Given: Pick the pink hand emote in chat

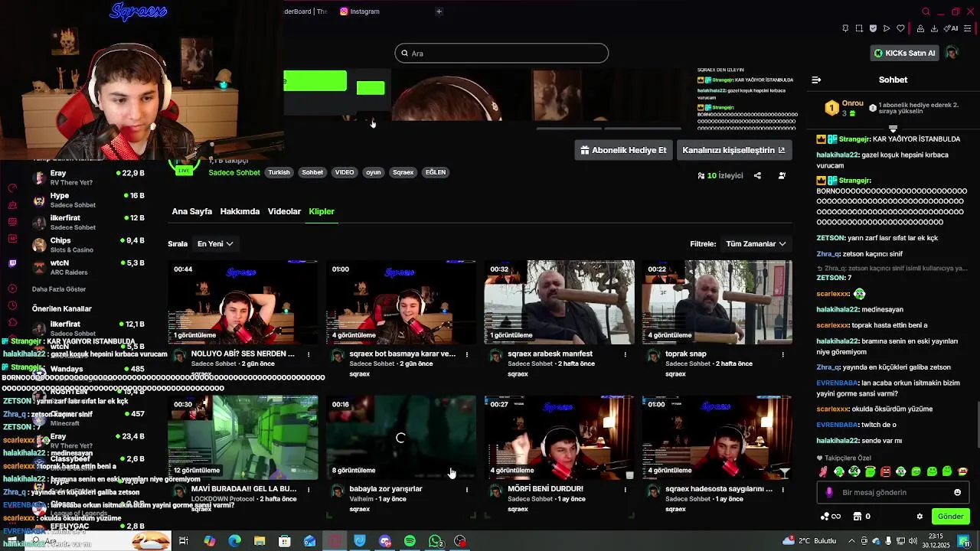Looking at the screenshot, I should pos(823,471).
